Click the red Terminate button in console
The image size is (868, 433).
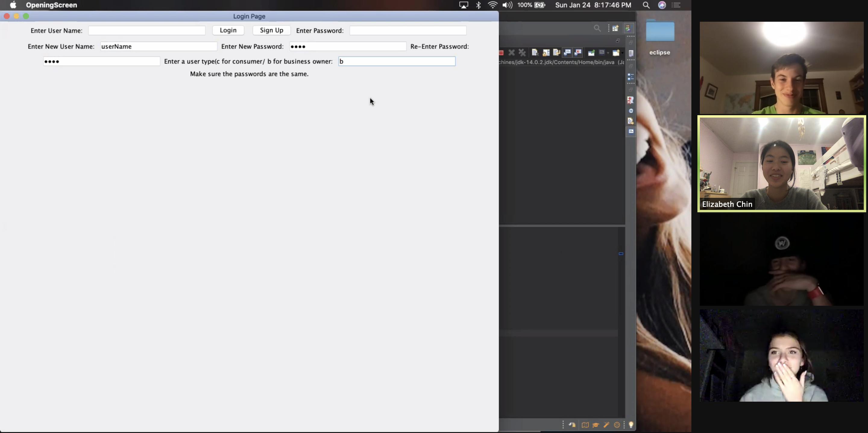[502, 52]
